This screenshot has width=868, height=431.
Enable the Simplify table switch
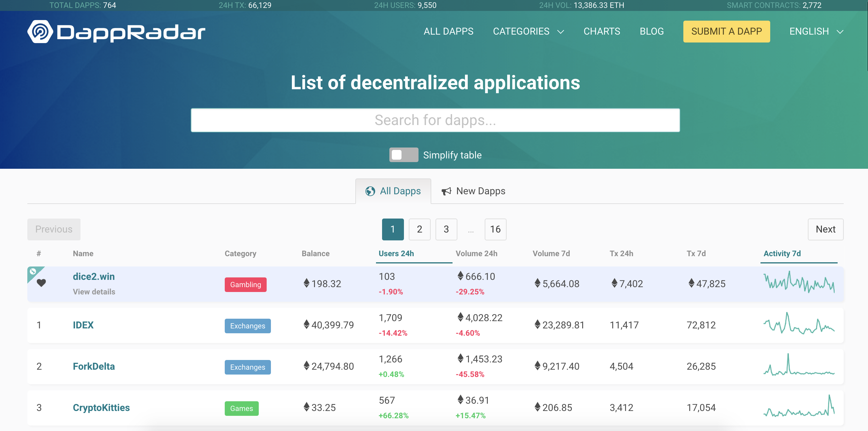[x=403, y=155]
